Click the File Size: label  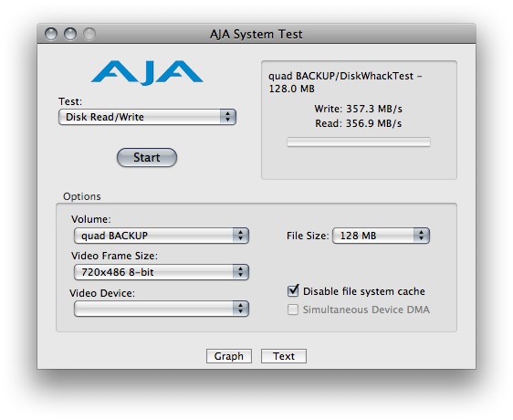click(x=308, y=236)
